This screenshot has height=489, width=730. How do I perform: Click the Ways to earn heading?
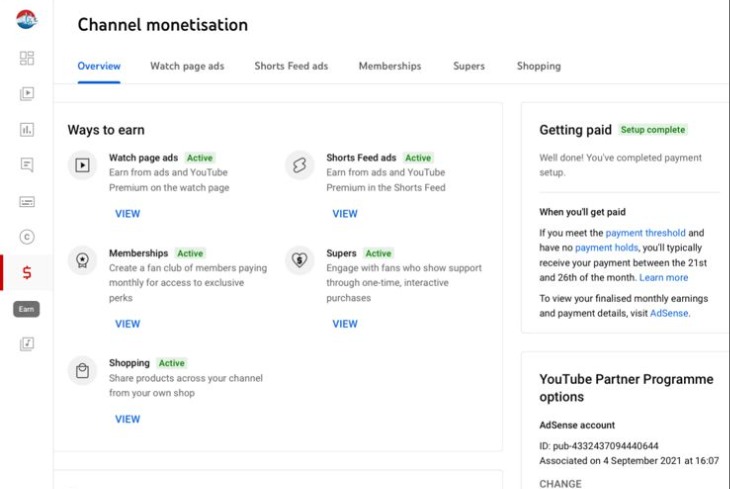coord(106,130)
